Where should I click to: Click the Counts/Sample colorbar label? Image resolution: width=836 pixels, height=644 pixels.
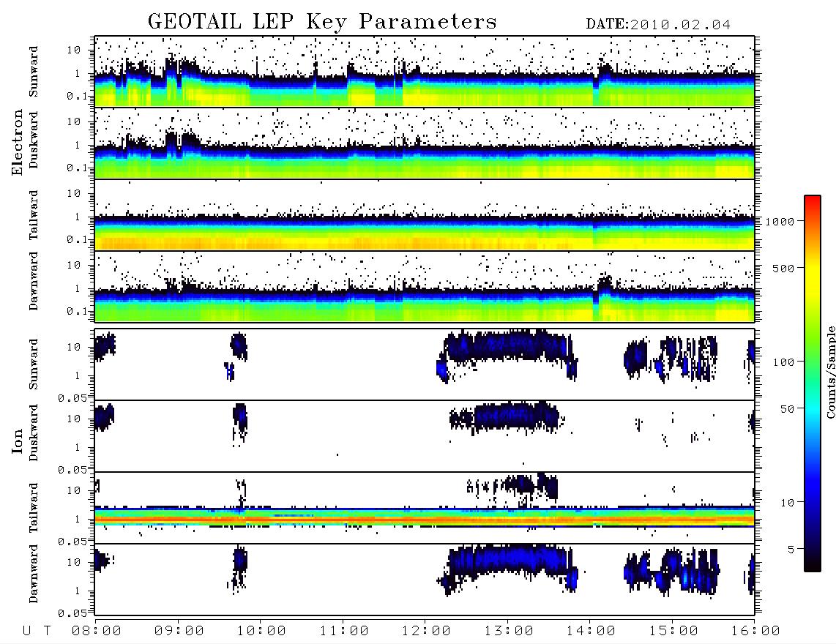tap(830, 372)
